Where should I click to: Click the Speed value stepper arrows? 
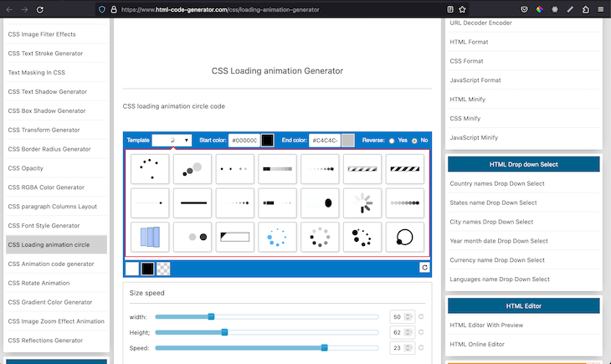coord(408,348)
